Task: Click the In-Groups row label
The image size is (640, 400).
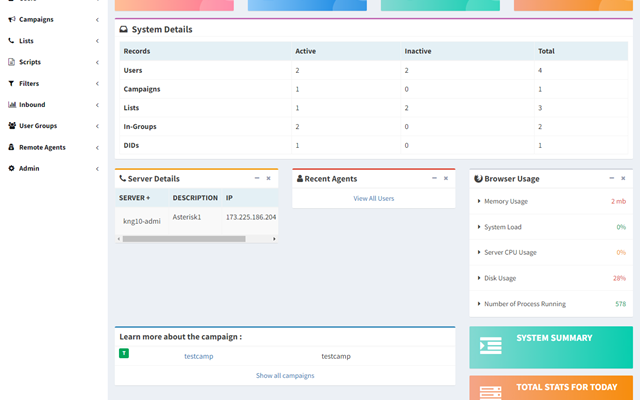Action: [x=140, y=127]
